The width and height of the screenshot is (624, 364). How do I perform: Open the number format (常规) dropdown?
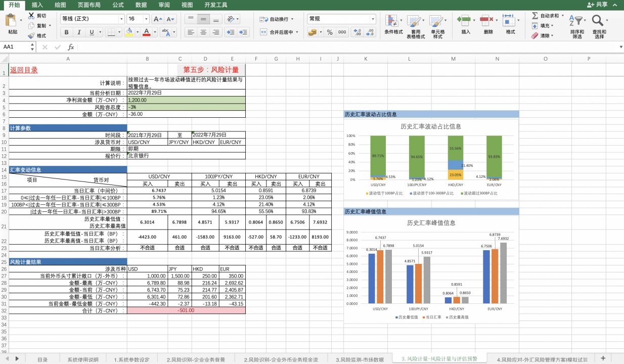(x=373, y=19)
